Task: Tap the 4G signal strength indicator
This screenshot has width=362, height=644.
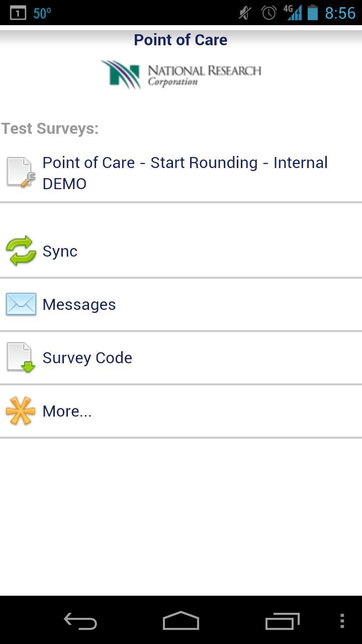Action: click(296, 12)
